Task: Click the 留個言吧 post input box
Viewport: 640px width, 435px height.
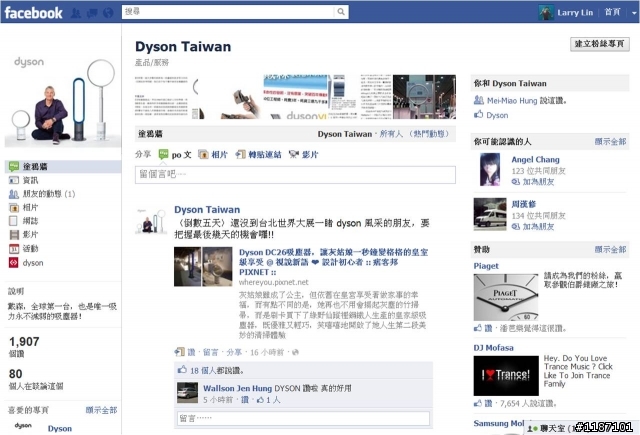Action: click(x=295, y=175)
